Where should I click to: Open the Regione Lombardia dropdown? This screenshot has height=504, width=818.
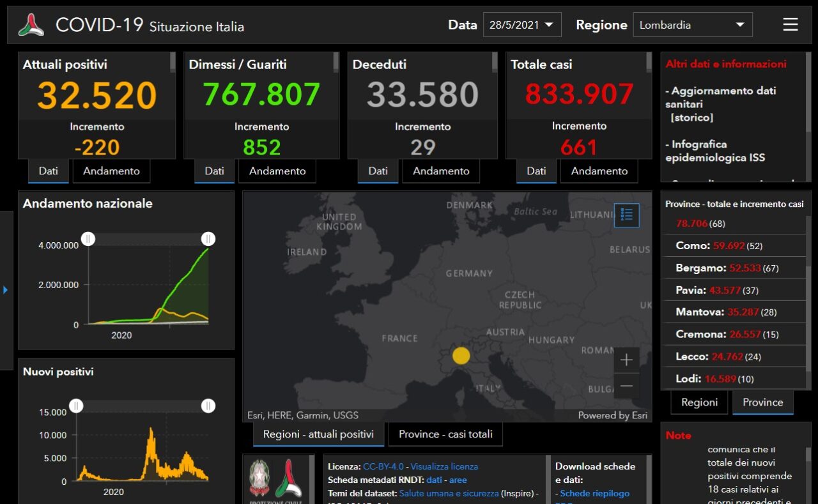pyautogui.click(x=692, y=25)
